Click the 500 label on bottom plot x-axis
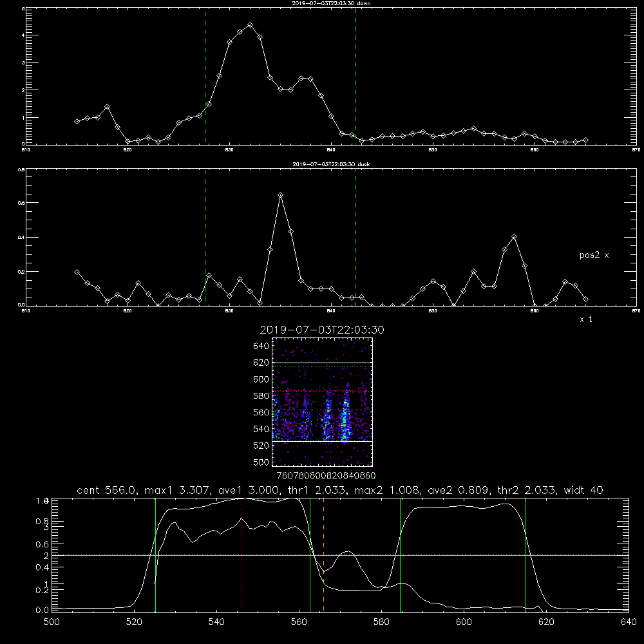The image size is (644, 644). [x=52, y=622]
